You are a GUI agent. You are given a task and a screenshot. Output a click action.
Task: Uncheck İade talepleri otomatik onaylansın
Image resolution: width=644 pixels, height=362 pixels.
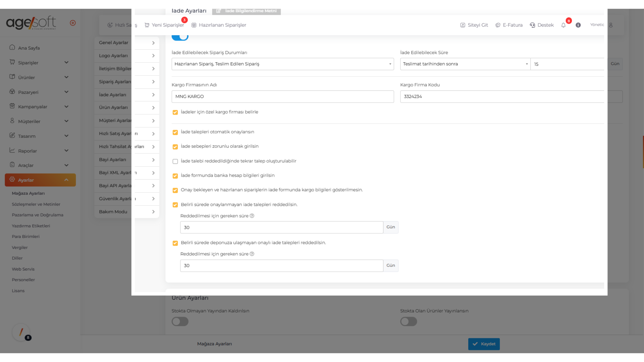click(x=175, y=132)
